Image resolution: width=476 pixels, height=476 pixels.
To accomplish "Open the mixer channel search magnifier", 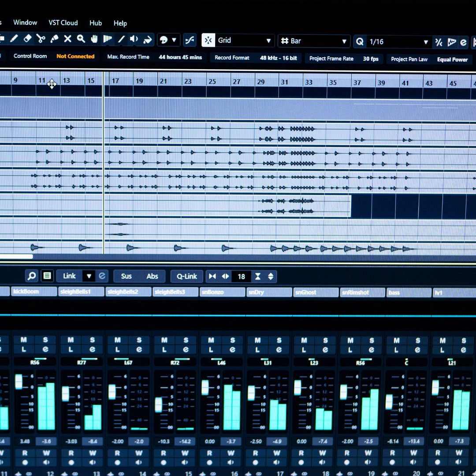I will (32, 275).
